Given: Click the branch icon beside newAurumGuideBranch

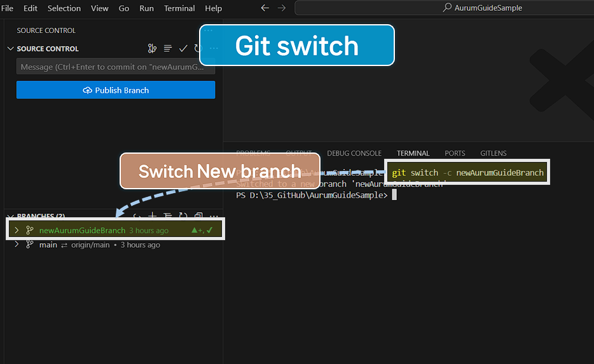Looking at the screenshot, I should 29,230.
